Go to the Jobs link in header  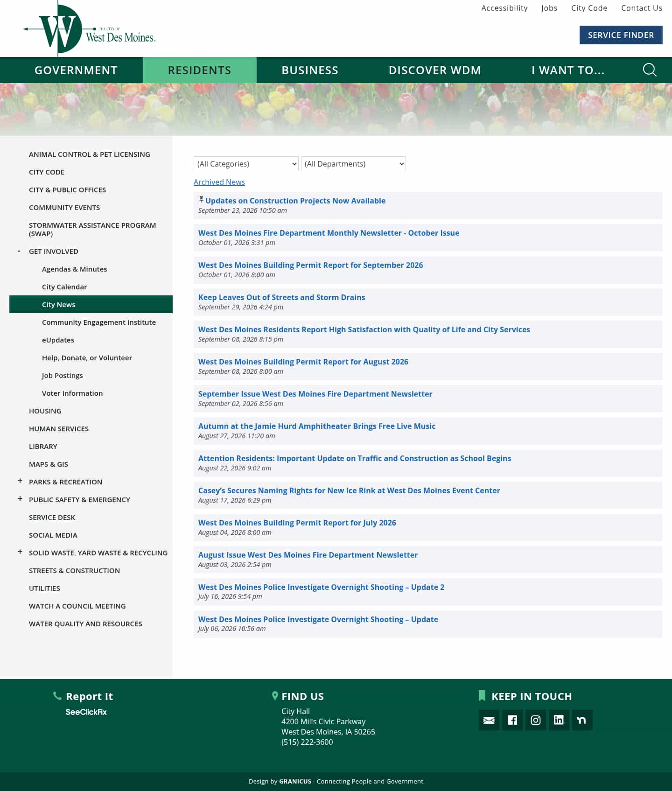(549, 8)
